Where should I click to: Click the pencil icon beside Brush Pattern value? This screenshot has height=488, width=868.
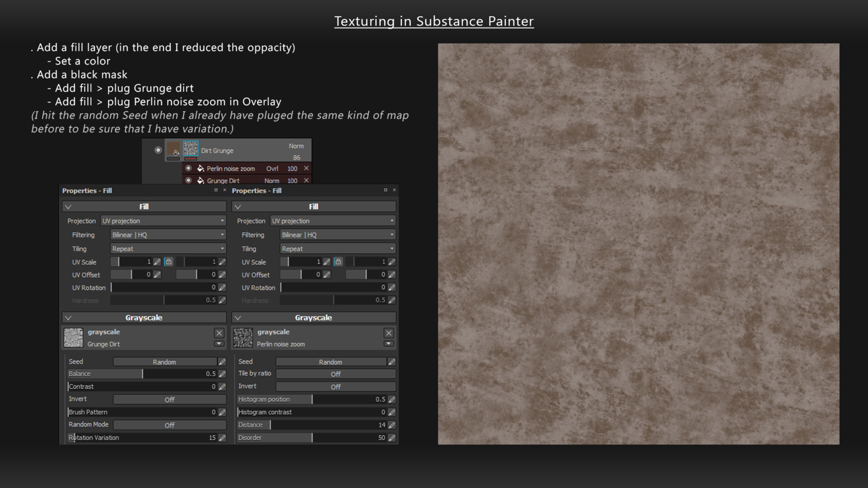(222, 412)
